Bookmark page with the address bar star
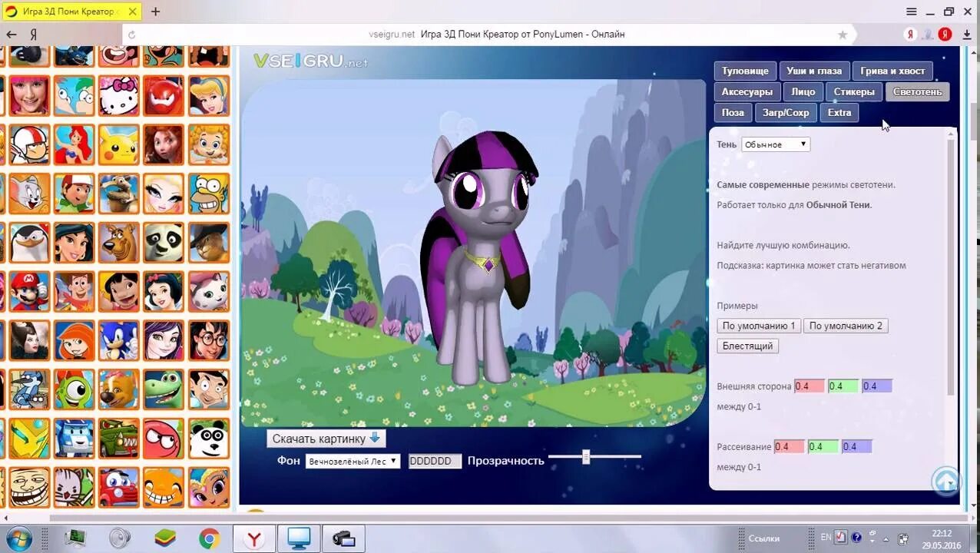Screen dimensions: 980x553 (843, 35)
